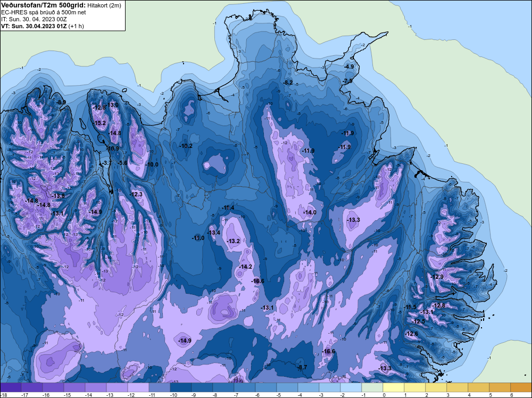The height and width of the screenshot is (398, 532).
Task: Select the -11.5 temperature label
Action: click(410, 308)
